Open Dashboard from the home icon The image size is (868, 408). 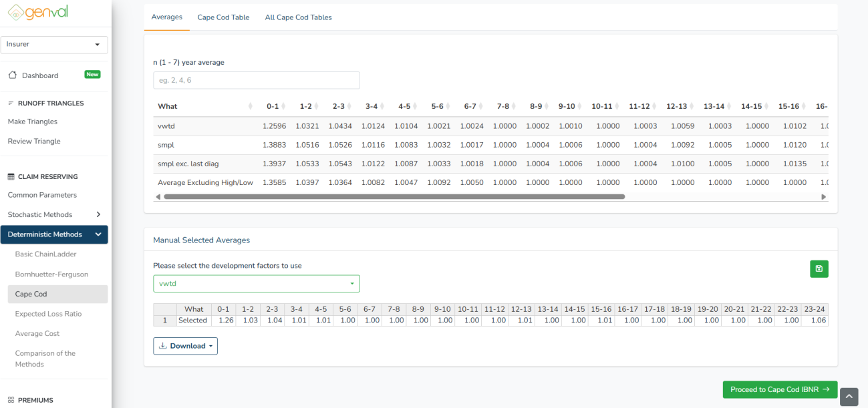point(13,75)
